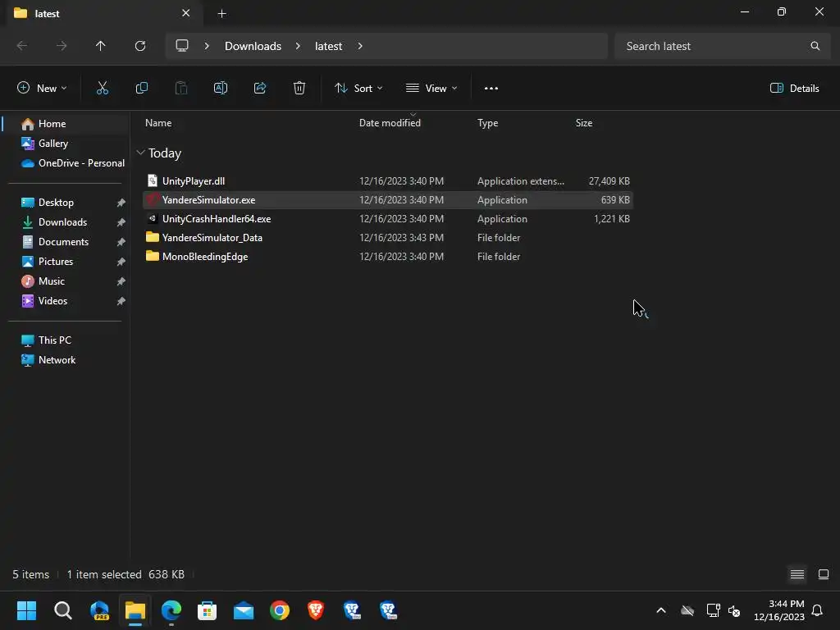
Task: Open Brave browser from taskbar
Action: (x=316, y=610)
